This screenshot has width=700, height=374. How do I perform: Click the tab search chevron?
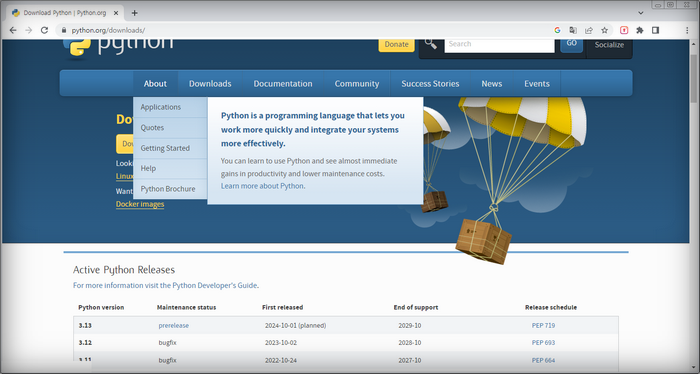tap(641, 13)
